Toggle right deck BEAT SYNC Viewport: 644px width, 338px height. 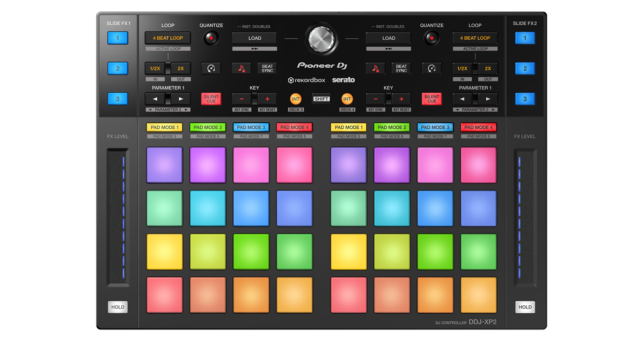401,68
